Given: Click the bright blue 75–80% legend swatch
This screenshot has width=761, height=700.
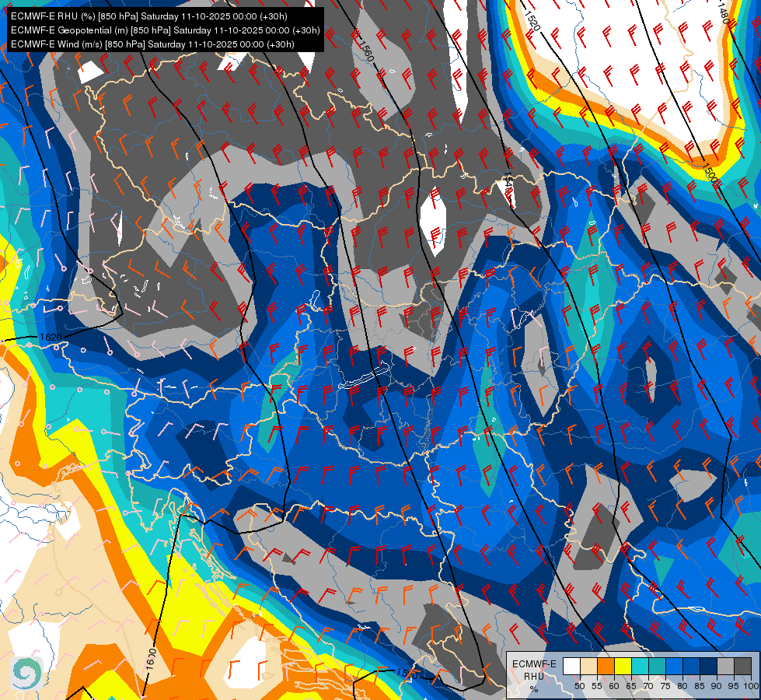Looking at the screenshot, I should point(674,666).
